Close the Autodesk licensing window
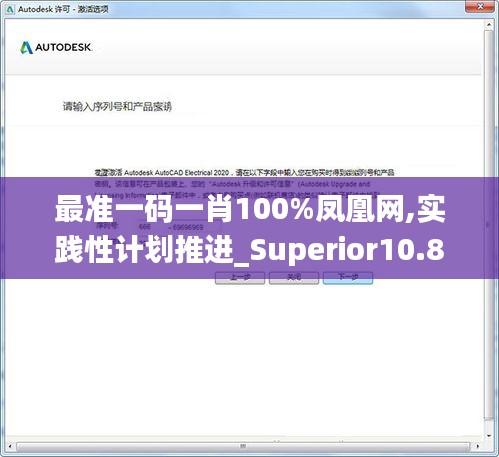The width and height of the screenshot is (499, 457). point(480,6)
